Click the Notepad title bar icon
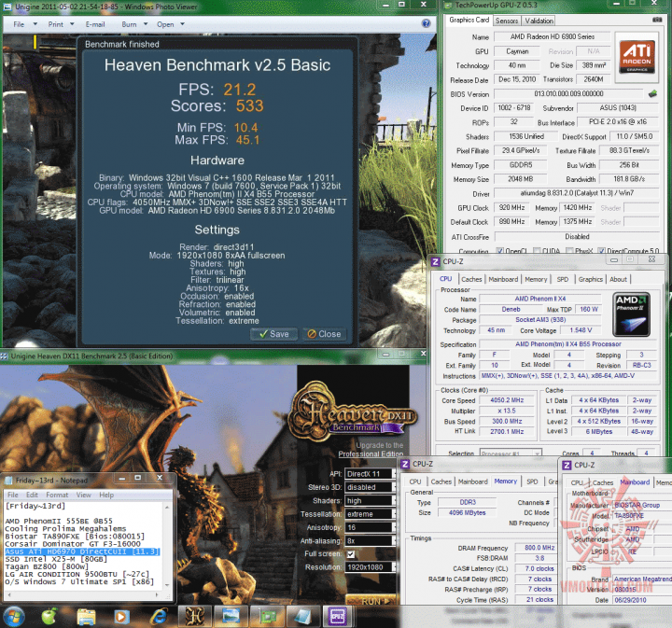 point(8,481)
